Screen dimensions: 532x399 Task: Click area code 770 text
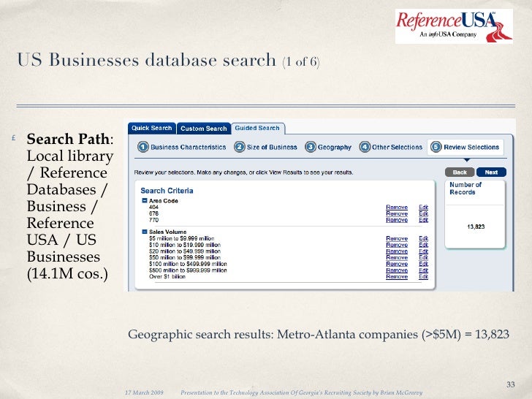pyautogui.click(x=153, y=220)
